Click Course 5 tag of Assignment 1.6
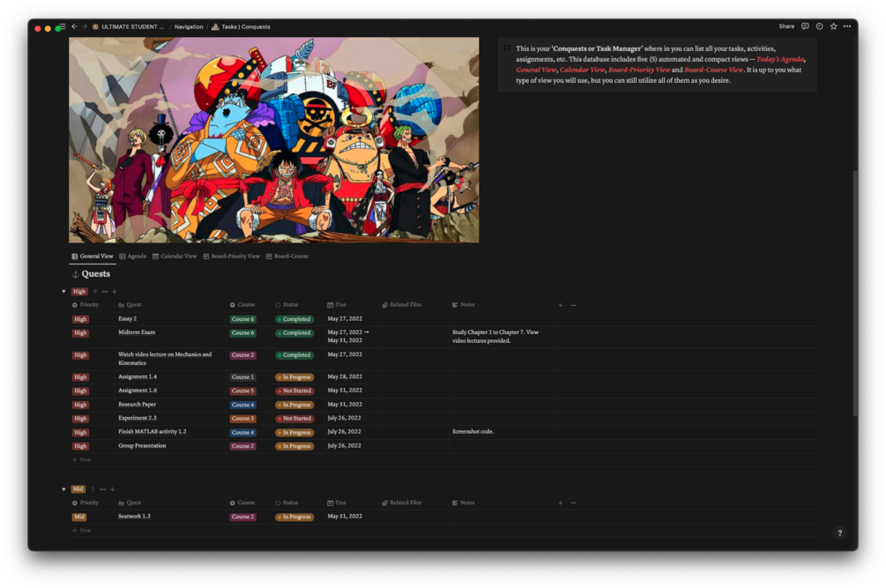 tap(242, 391)
